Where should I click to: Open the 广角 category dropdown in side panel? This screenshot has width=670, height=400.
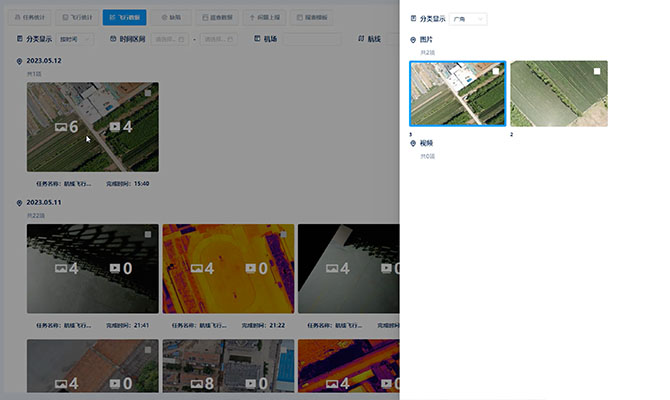(468, 19)
